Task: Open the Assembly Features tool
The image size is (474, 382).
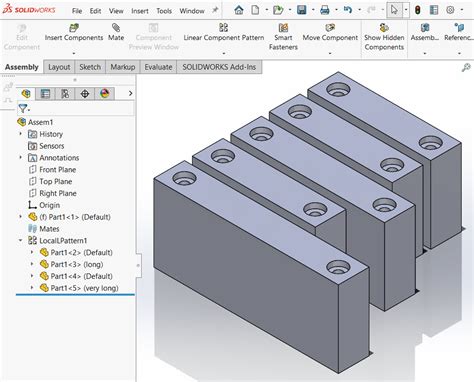Action: point(425,32)
